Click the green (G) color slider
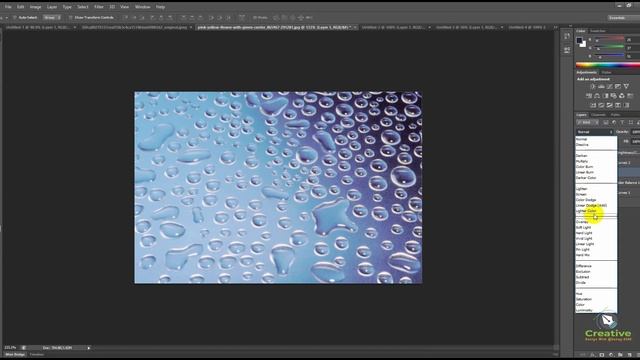This screenshot has width=640, height=360. 609,47
